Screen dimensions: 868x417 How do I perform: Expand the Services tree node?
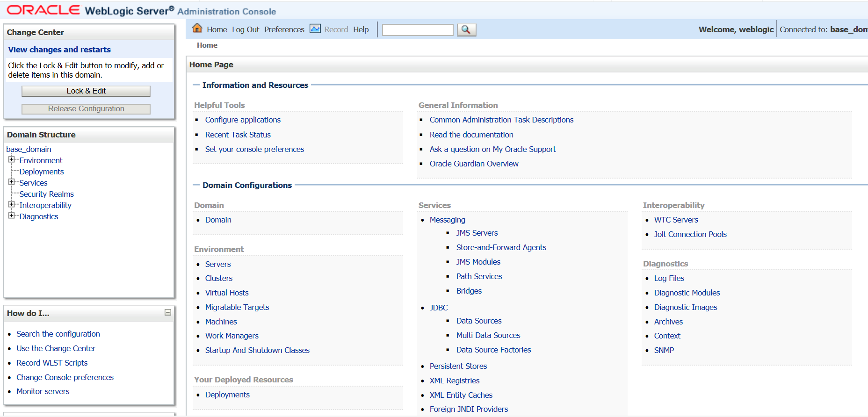point(12,182)
